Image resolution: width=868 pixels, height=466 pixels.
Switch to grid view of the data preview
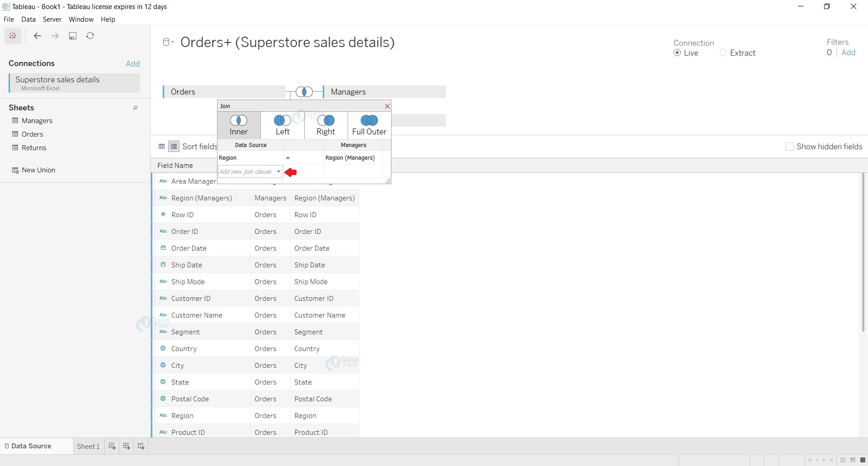click(x=161, y=146)
